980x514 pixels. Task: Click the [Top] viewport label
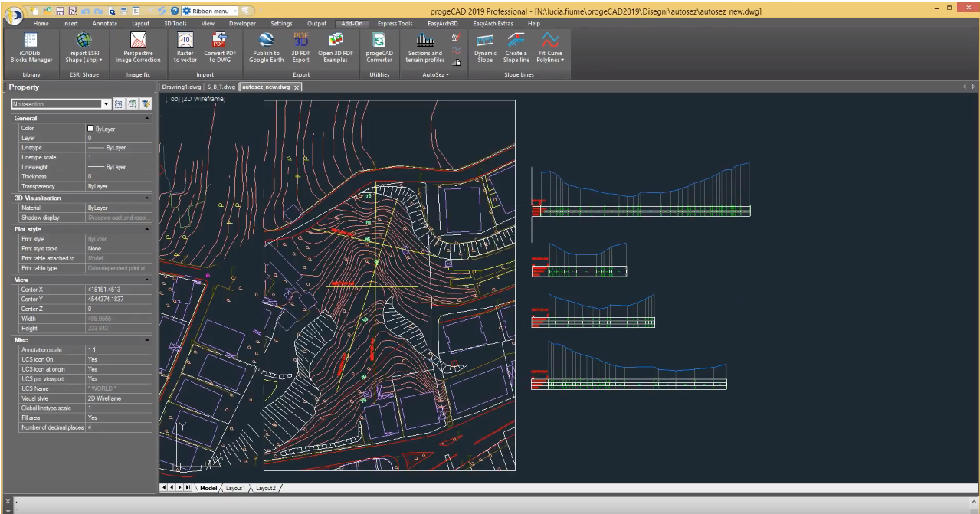click(x=172, y=100)
